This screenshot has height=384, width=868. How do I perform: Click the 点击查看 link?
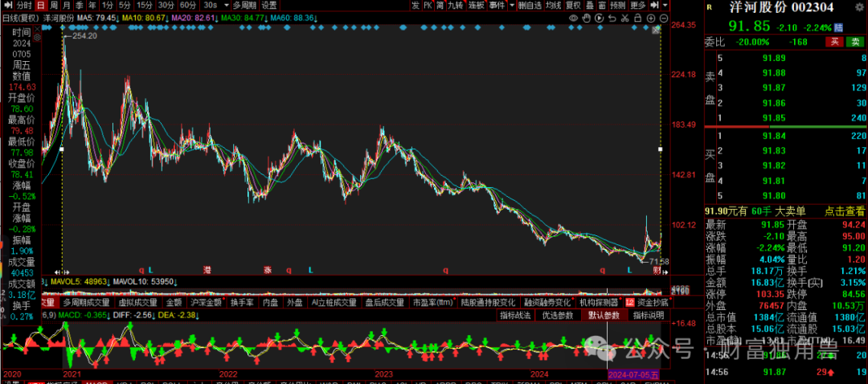click(x=844, y=210)
